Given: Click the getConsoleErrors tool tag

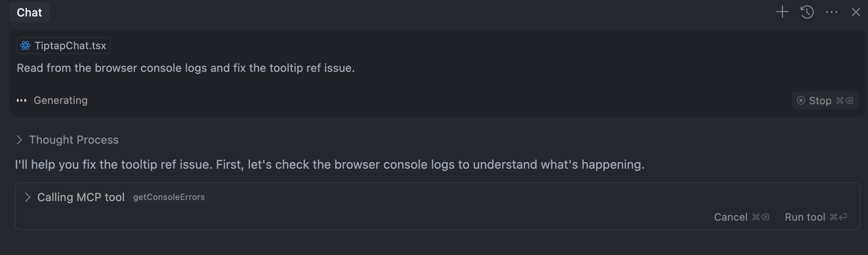Looking at the screenshot, I should (169, 197).
